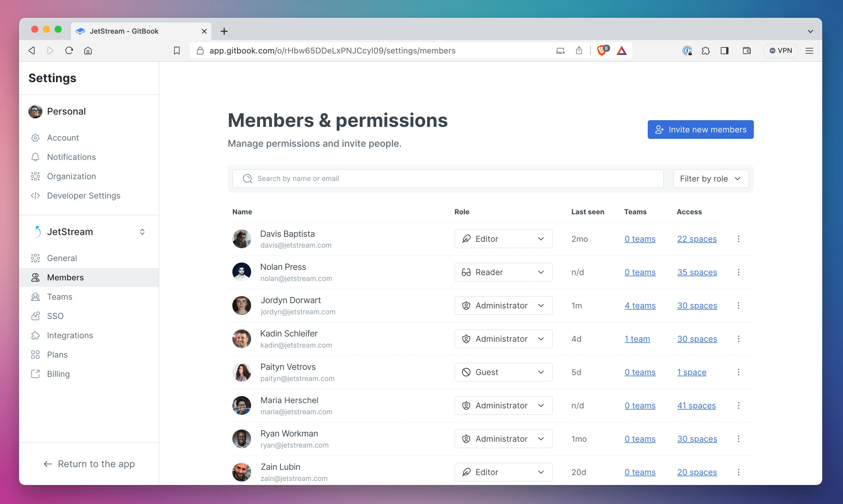Bookmark this page icon

pyautogui.click(x=177, y=51)
